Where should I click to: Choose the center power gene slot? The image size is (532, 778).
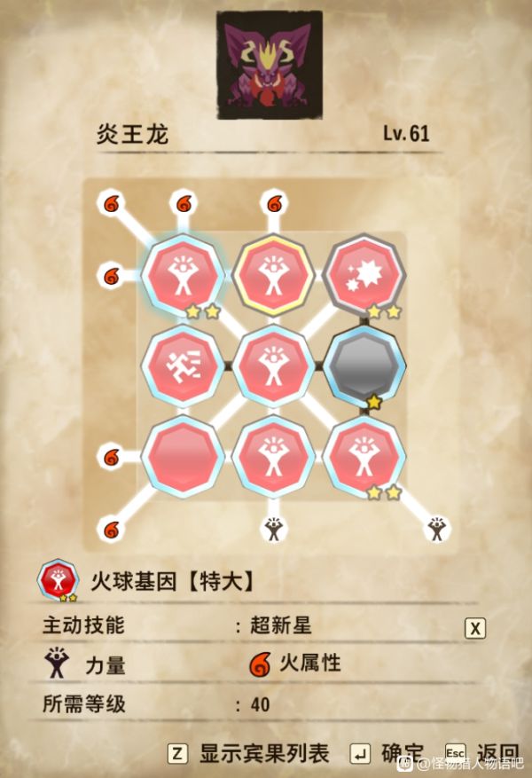pyautogui.click(x=273, y=366)
